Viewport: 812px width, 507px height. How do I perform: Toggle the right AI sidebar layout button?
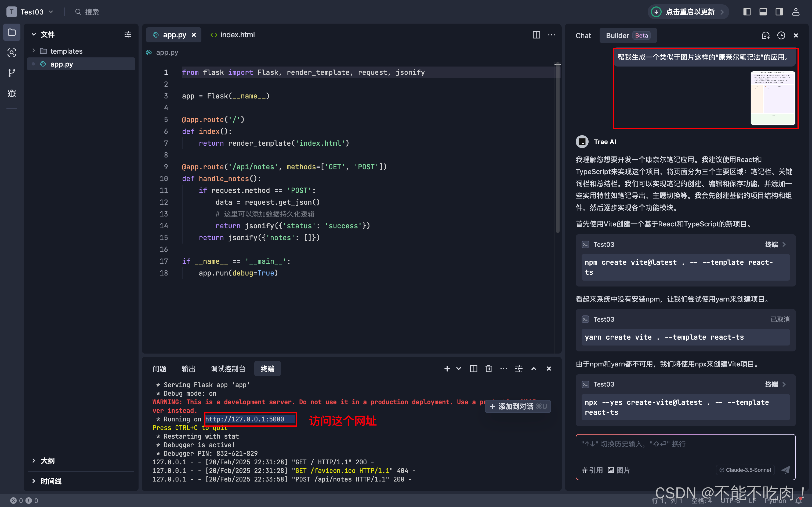click(x=779, y=12)
